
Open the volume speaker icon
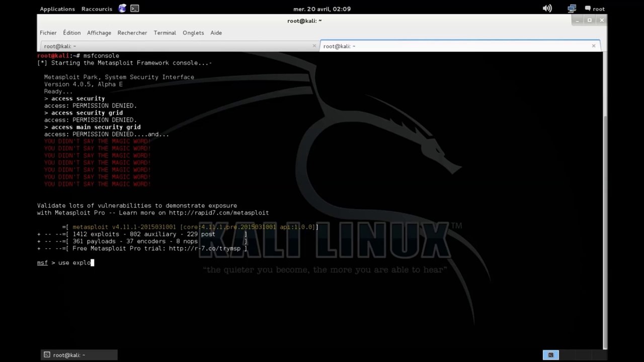click(x=547, y=9)
